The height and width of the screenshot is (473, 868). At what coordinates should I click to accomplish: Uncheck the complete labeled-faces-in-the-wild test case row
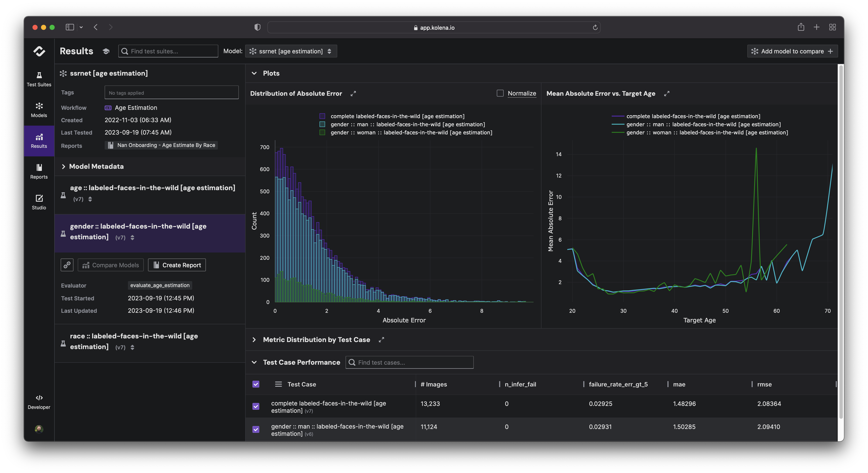coord(256,406)
